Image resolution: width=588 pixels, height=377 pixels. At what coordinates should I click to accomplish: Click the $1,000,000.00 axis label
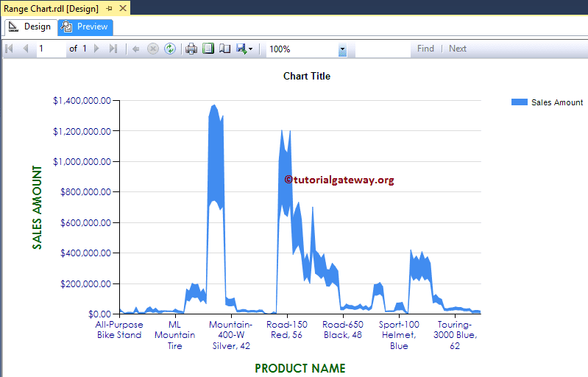82,162
